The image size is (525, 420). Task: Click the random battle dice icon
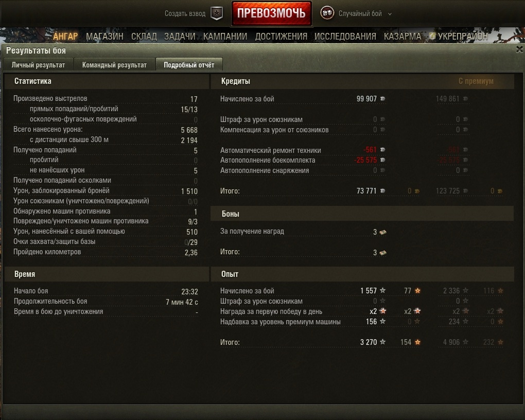(327, 13)
